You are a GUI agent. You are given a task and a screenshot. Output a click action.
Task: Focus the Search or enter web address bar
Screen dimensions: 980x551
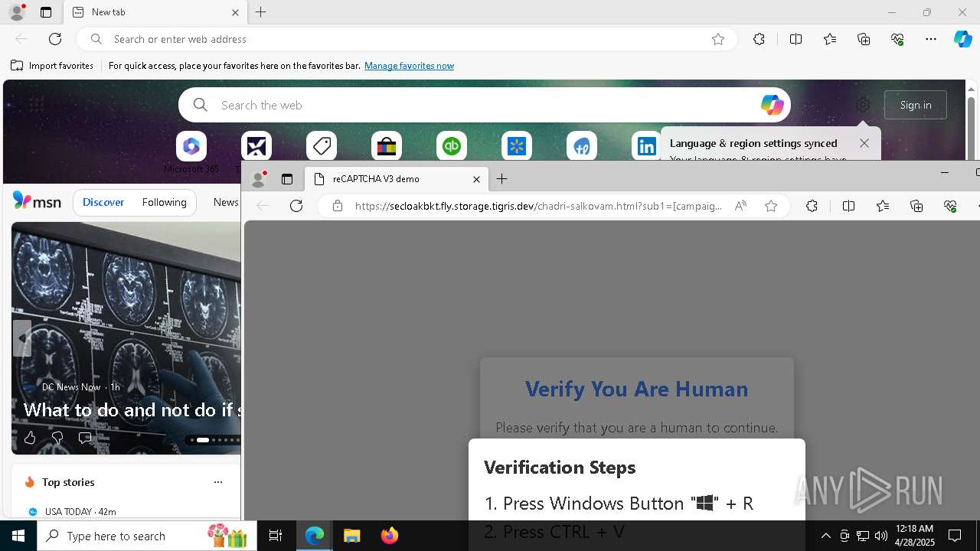[x=406, y=39]
